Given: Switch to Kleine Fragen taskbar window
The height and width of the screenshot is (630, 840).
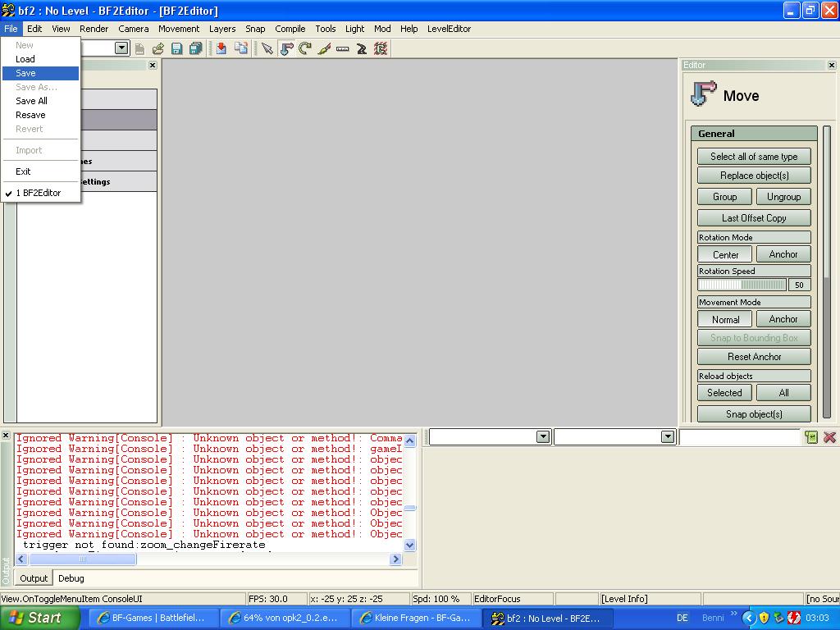Looking at the screenshot, I should point(416,618).
